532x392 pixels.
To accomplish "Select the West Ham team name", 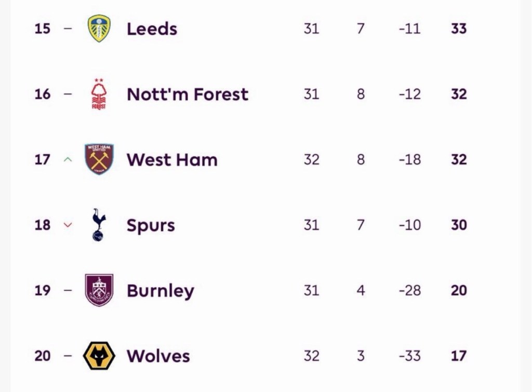I will click(172, 159).
